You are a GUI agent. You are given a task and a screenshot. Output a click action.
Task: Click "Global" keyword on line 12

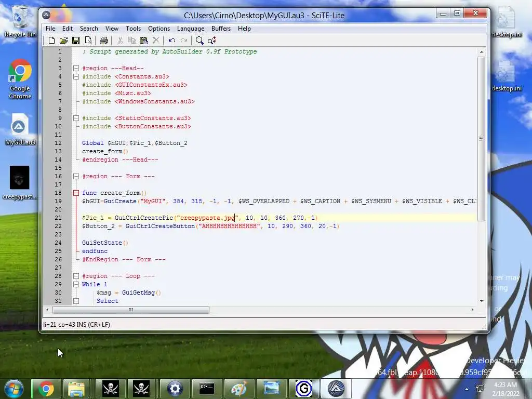[92, 143]
